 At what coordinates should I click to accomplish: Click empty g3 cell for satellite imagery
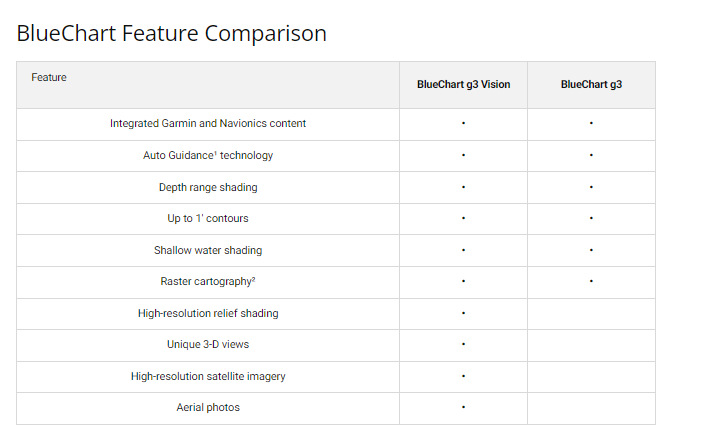(591, 376)
